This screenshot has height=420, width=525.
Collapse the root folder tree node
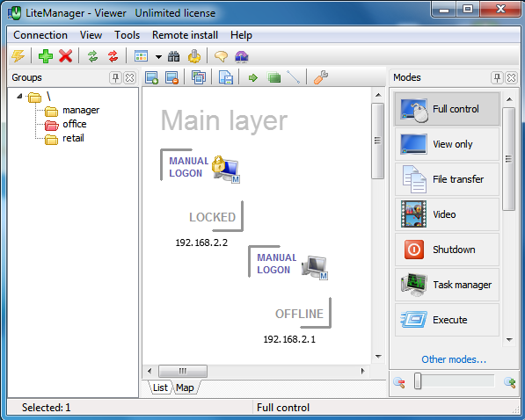pyautogui.click(x=19, y=97)
